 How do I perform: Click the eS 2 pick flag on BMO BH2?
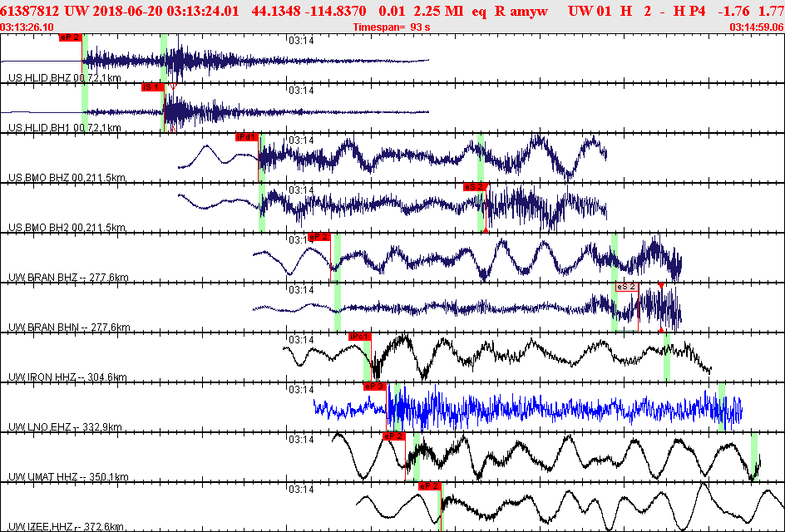coord(474,187)
